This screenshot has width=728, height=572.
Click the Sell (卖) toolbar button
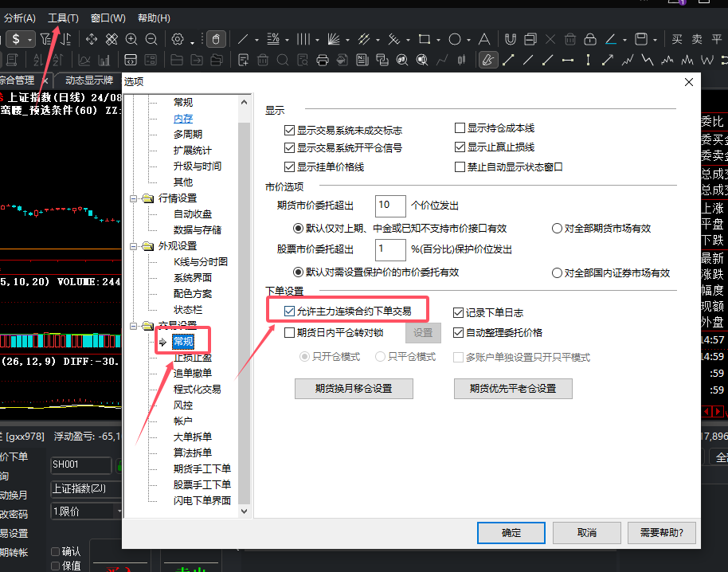point(697,40)
